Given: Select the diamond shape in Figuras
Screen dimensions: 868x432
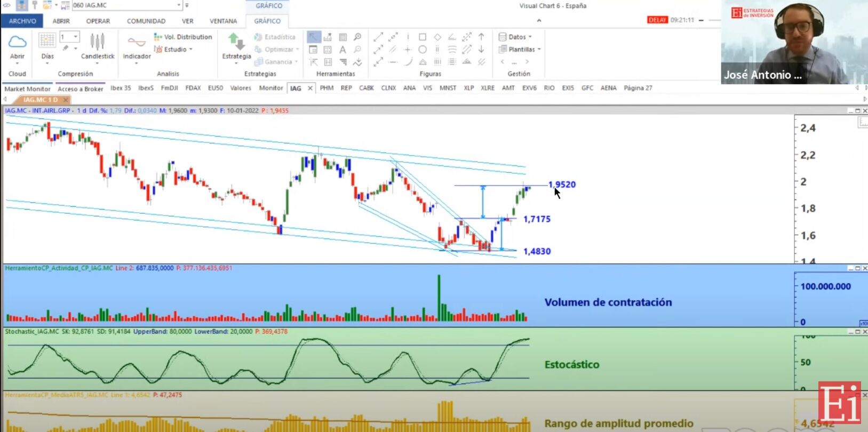Looking at the screenshot, I should (x=437, y=37).
